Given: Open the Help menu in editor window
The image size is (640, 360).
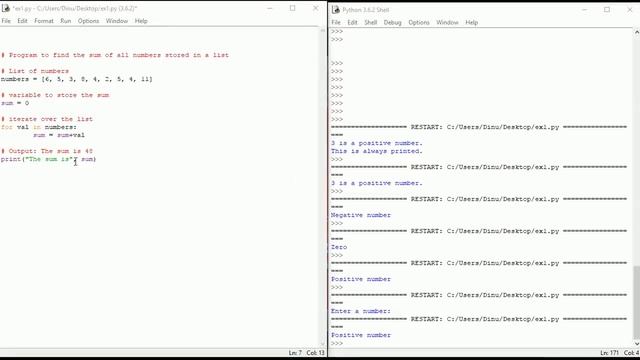Looking at the screenshot, I should (x=141, y=21).
